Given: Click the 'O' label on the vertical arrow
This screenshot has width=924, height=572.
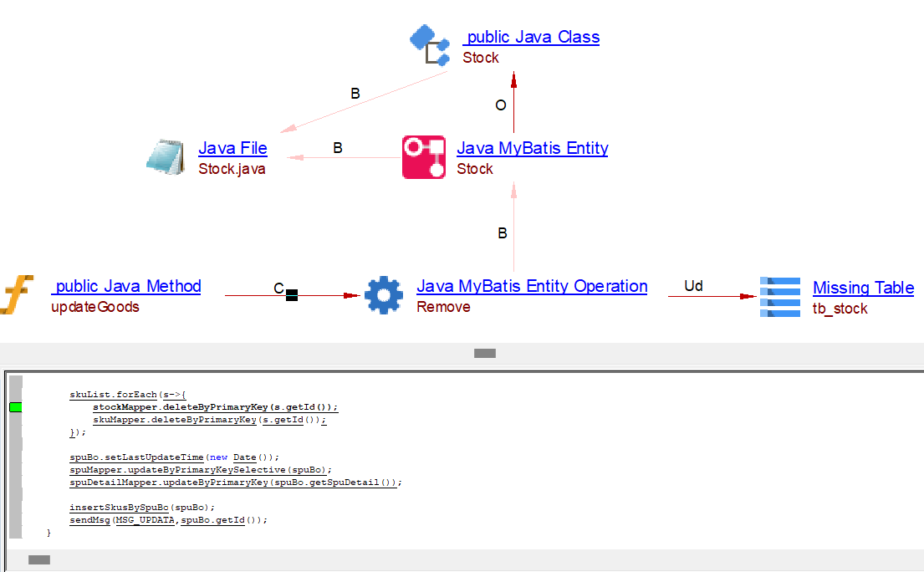Looking at the screenshot, I should tap(501, 105).
